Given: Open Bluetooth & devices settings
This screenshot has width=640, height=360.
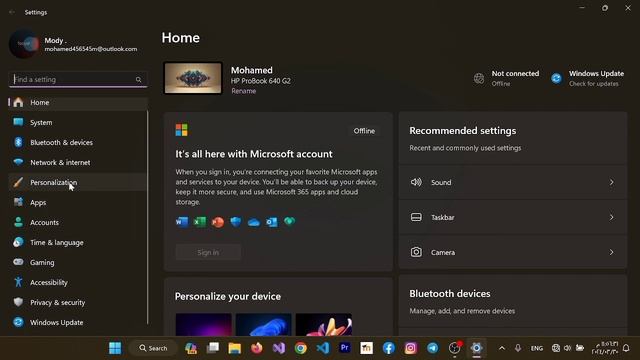Looking at the screenshot, I should tap(78, 142).
